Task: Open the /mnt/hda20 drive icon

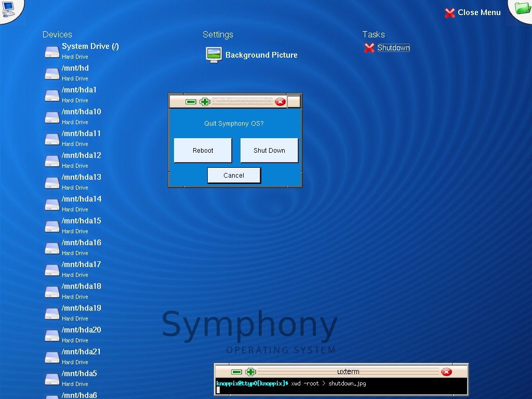Action: click(52, 335)
